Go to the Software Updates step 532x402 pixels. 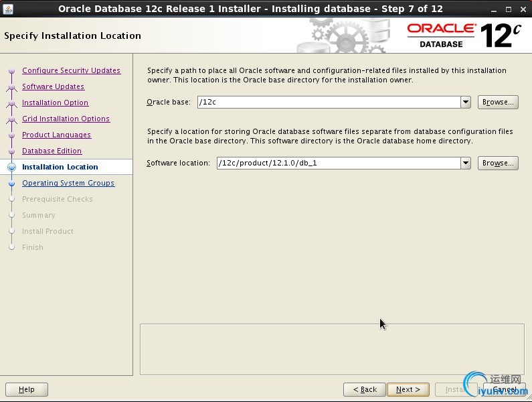[54, 86]
